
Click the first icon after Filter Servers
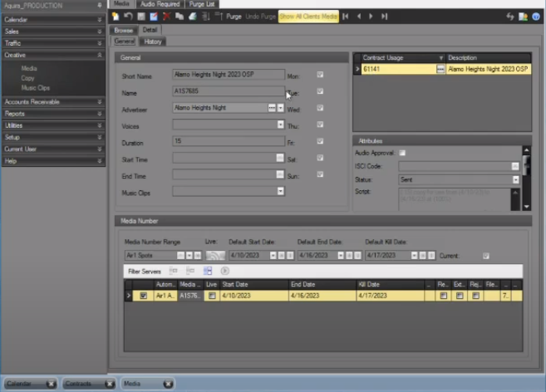click(173, 271)
